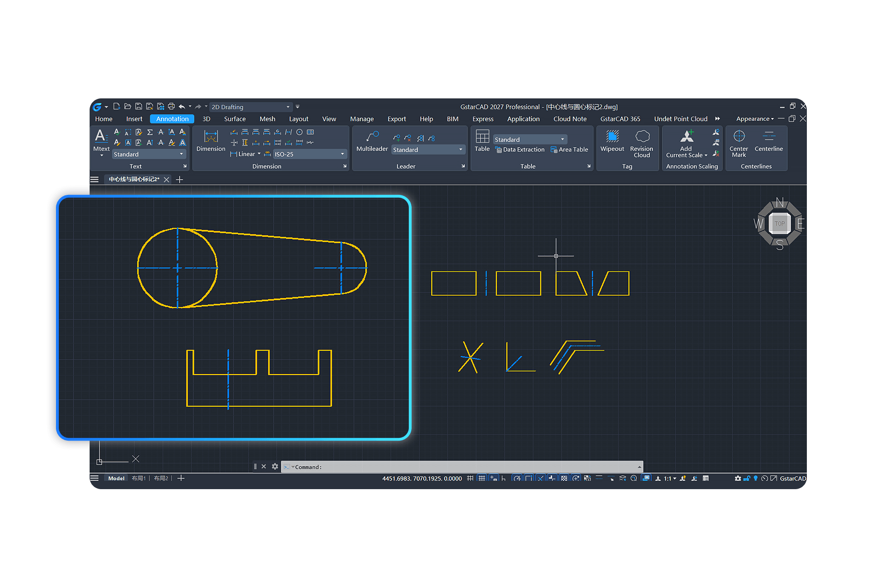Place a Center Mark

pos(739,144)
